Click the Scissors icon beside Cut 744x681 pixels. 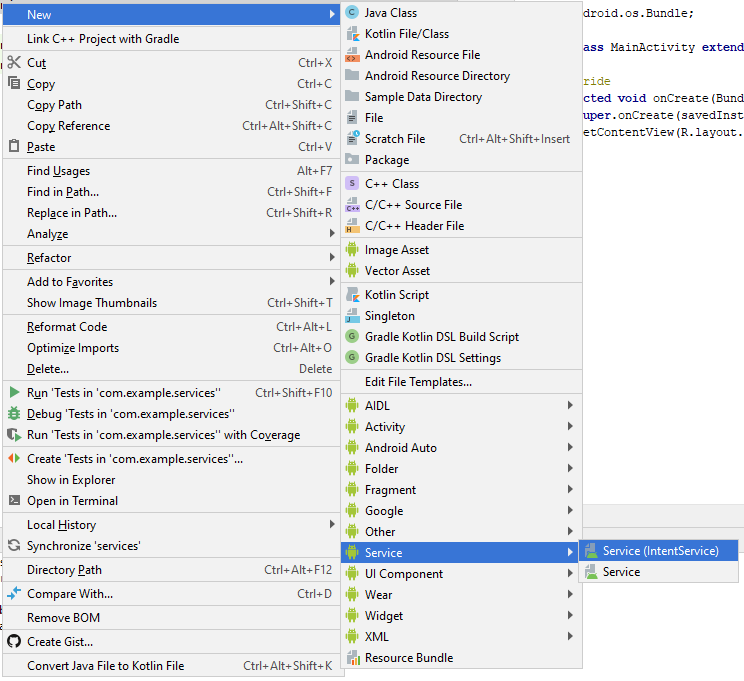(14, 63)
